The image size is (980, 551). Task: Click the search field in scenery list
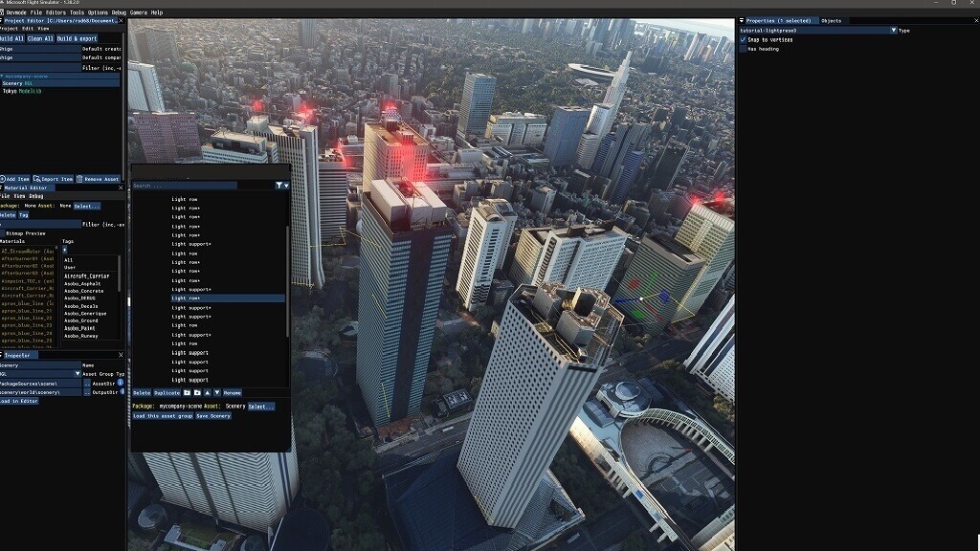pos(185,186)
